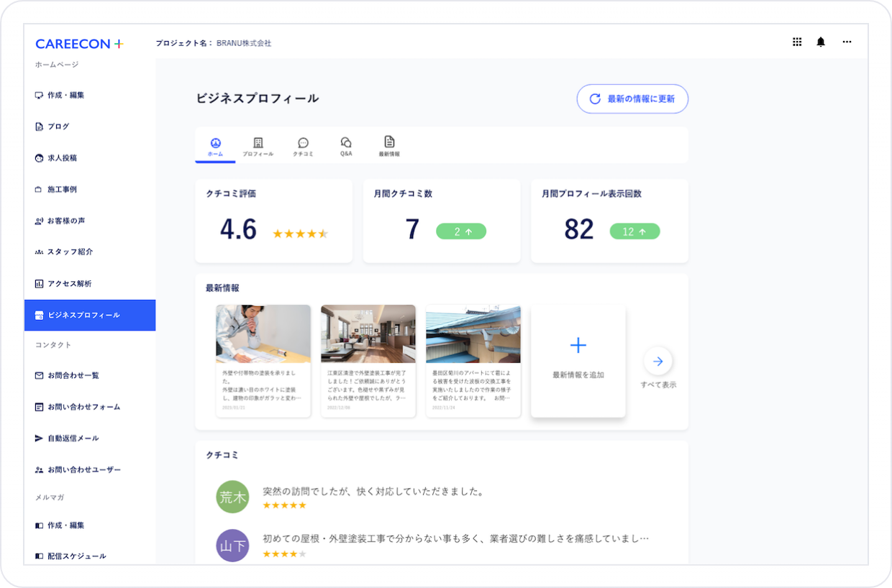
Task: Click the arrow icon to show all
Action: 658,362
